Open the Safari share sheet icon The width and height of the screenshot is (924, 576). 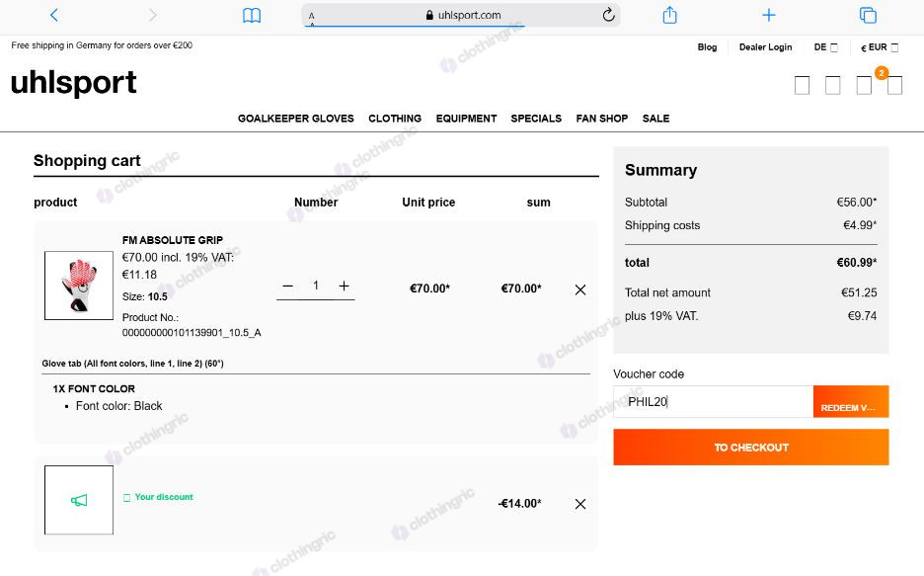coord(670,15)
